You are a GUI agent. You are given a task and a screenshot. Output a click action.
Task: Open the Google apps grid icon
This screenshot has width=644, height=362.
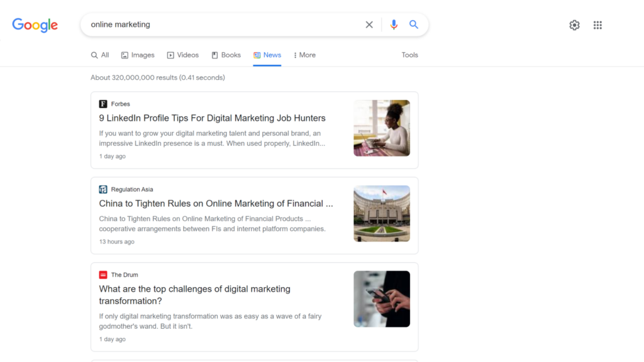[597, 25]
